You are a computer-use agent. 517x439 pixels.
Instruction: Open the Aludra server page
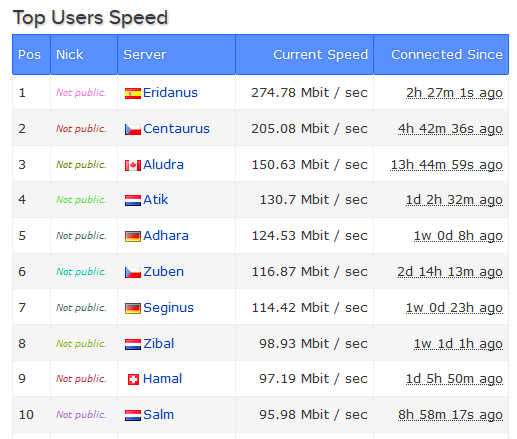coord(163,165)
